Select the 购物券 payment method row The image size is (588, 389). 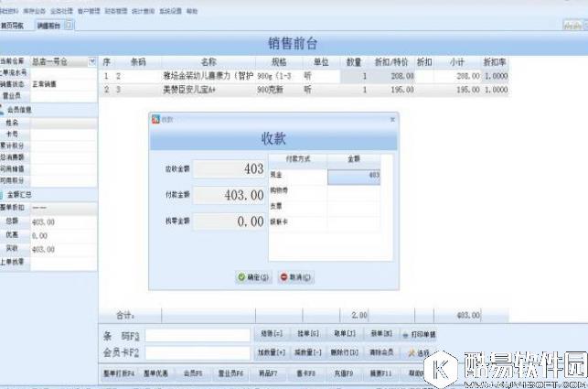pyautogui.click(x=325, y=190)
